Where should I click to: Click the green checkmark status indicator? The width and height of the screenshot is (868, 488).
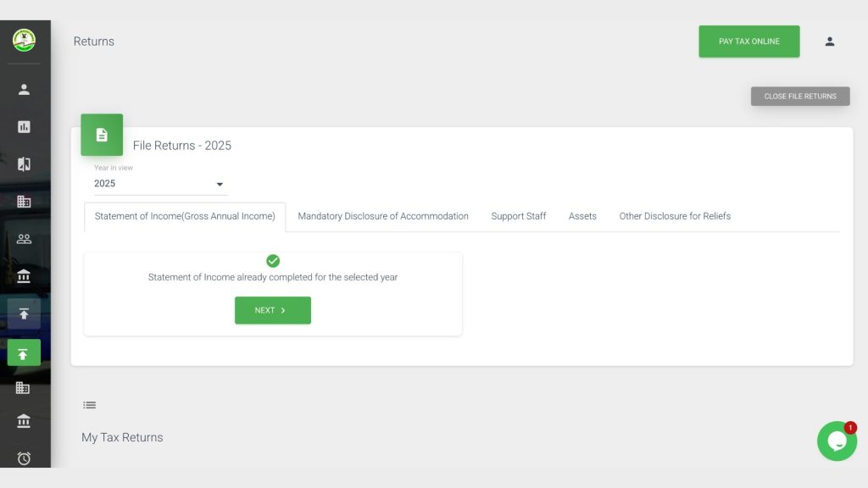[272, 260]
